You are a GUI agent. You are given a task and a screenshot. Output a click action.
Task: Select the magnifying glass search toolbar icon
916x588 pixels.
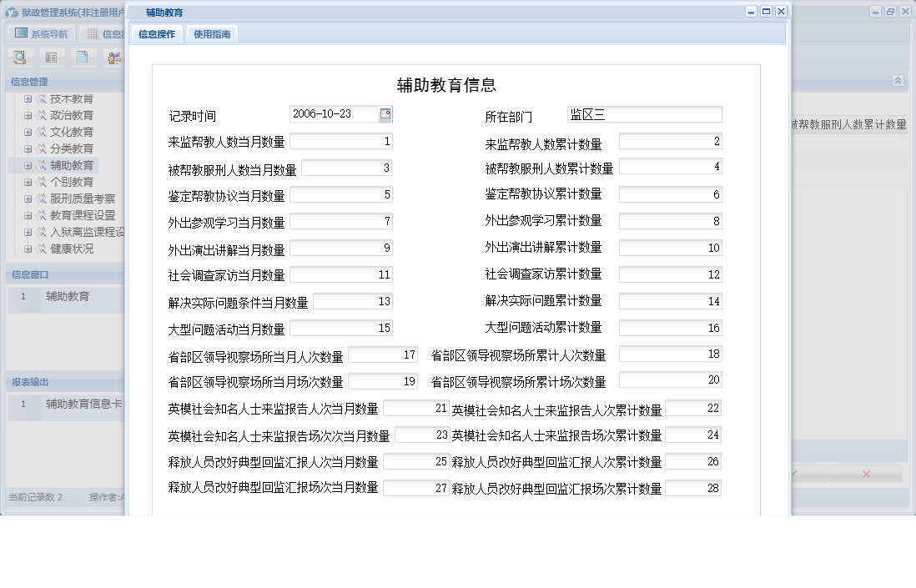19,58
